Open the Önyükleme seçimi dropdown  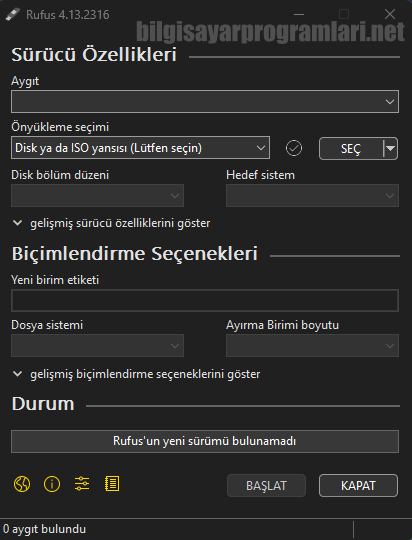(x=141, y=148)
